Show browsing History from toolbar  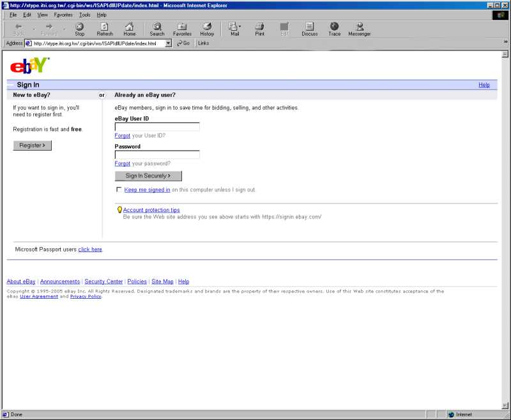207,29
